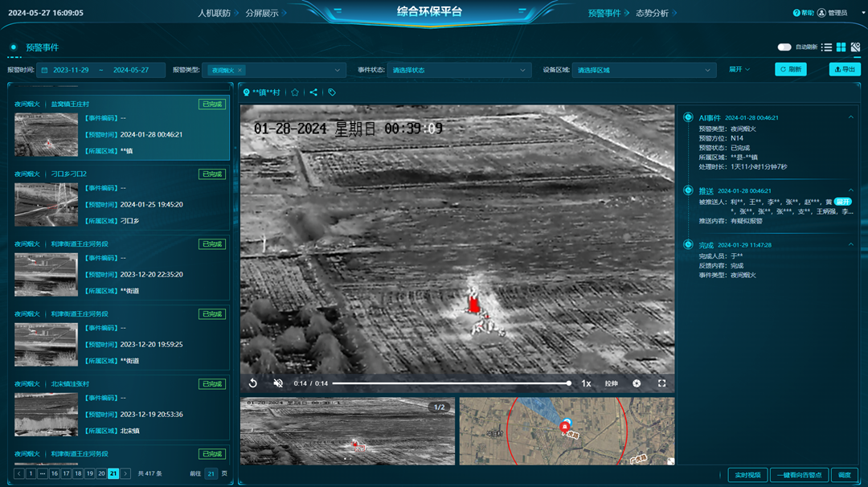Click the end of the video progress bar
This screenshot has height=487, width=868.
(x=568, y=383)
